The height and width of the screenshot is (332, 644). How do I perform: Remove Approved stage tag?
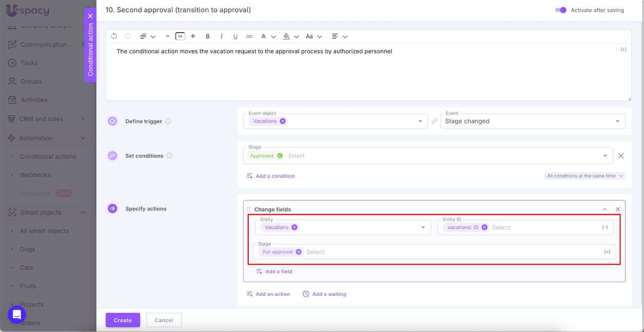280,156
